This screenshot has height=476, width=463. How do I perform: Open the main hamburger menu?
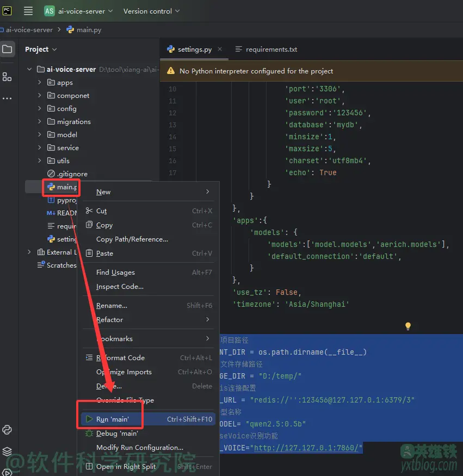(x=28, y=11)
